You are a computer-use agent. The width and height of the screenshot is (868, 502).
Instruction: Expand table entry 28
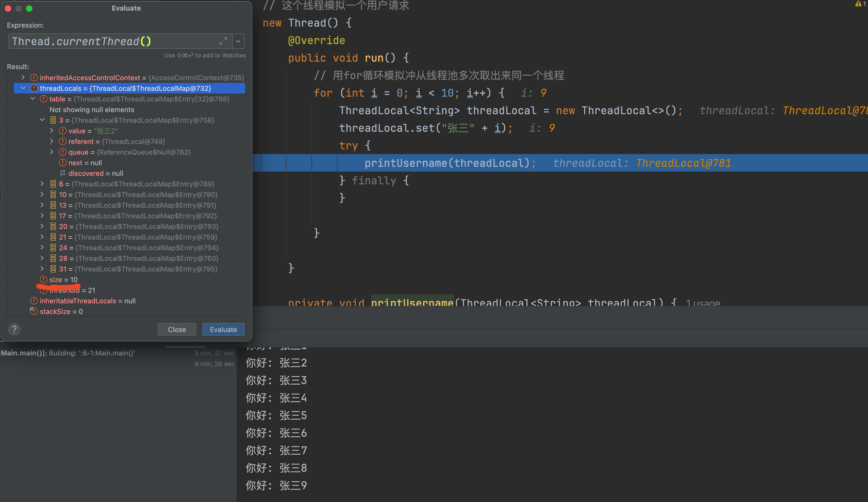(42, 258)
